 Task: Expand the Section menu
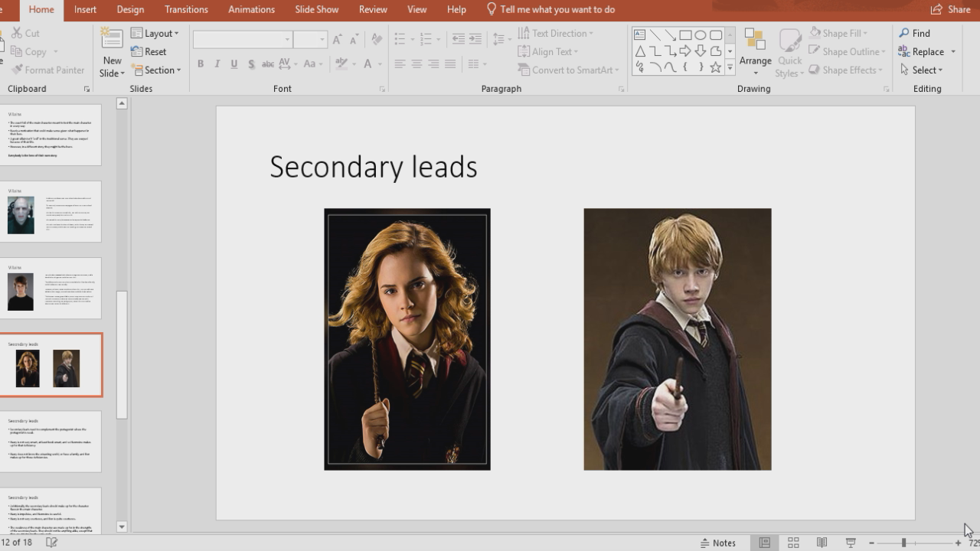[157, 70]
